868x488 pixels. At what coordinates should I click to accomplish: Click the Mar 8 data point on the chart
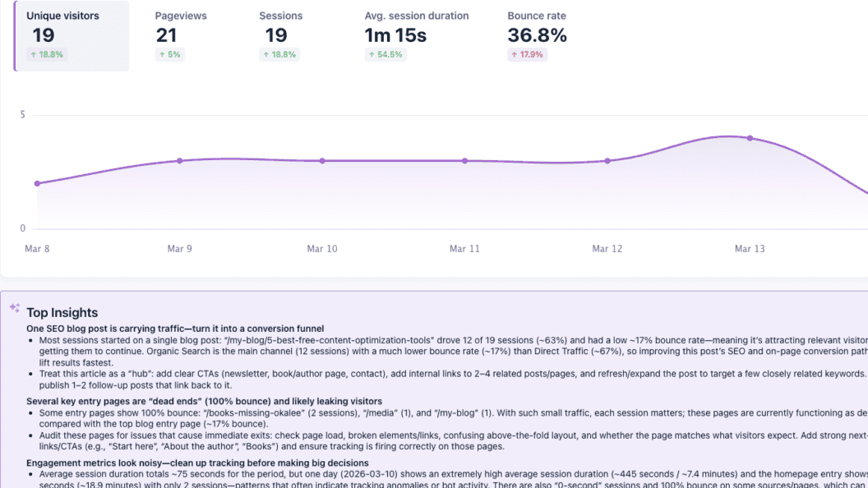tap(37, 183)
